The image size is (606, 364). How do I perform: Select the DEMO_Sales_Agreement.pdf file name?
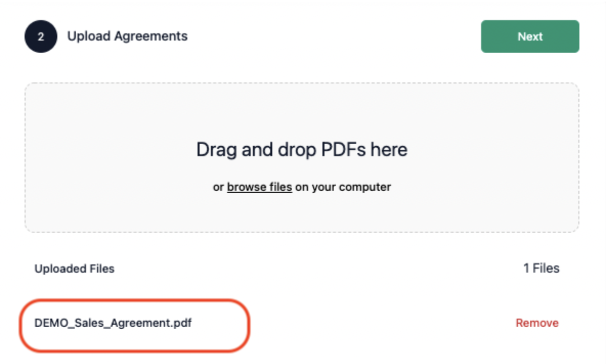click(113, 323)
